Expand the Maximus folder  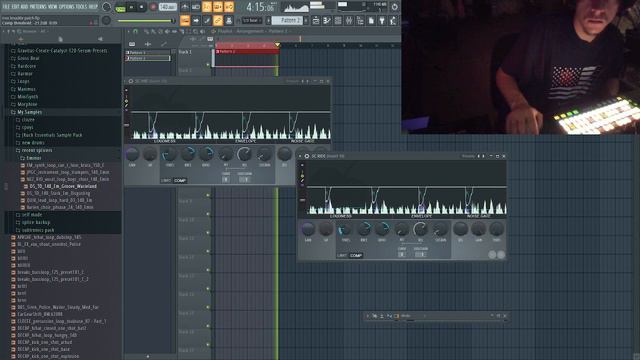(x=26, y=89)
